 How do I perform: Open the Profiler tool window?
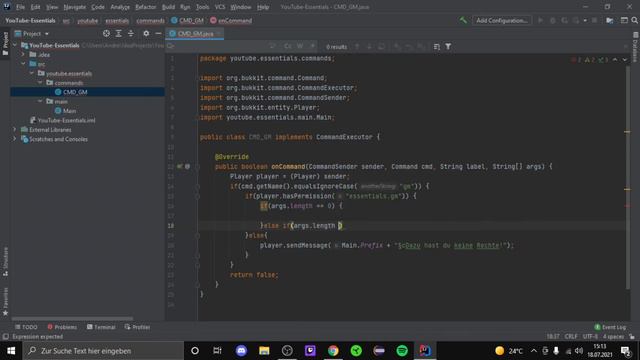[138, 327]
